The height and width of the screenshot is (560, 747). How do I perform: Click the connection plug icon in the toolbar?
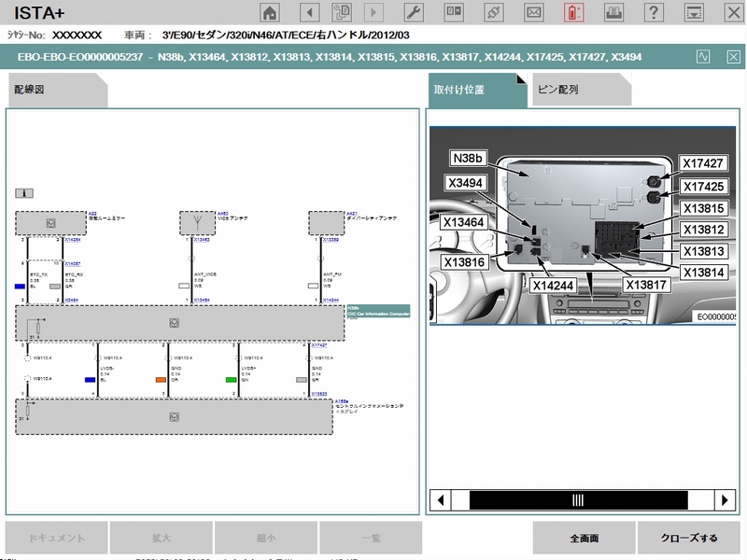(x=494, y=12)
